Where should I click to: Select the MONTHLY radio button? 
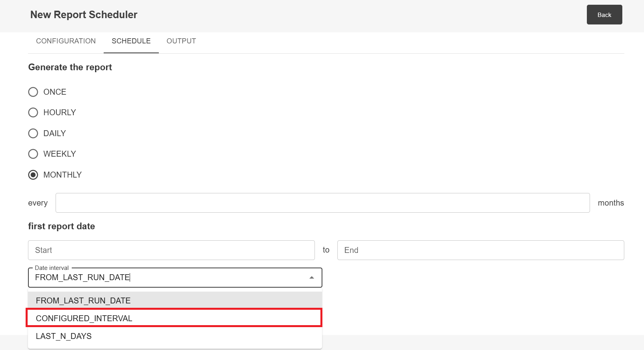33,175
